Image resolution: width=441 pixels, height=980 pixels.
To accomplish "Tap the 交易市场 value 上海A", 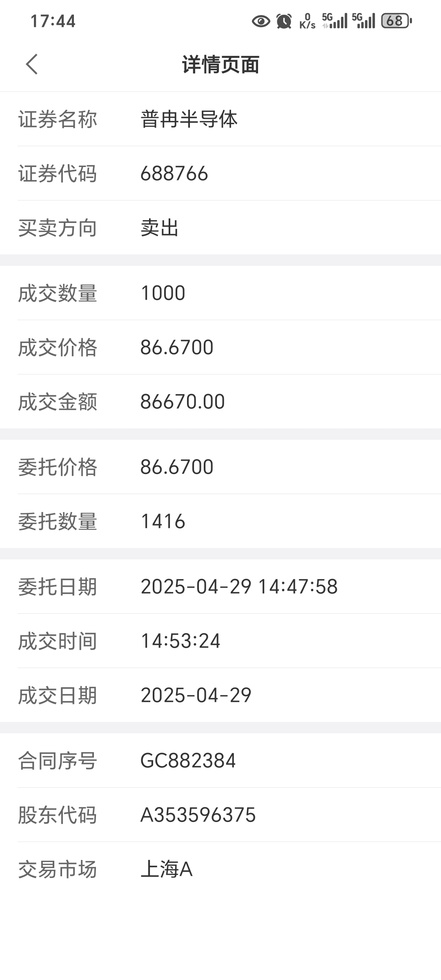I will (167, 869).
